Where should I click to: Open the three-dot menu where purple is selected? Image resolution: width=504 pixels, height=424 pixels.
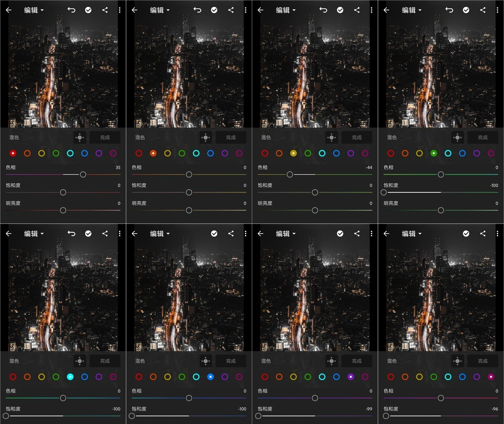pyautogui.click(x=371, y=233)
